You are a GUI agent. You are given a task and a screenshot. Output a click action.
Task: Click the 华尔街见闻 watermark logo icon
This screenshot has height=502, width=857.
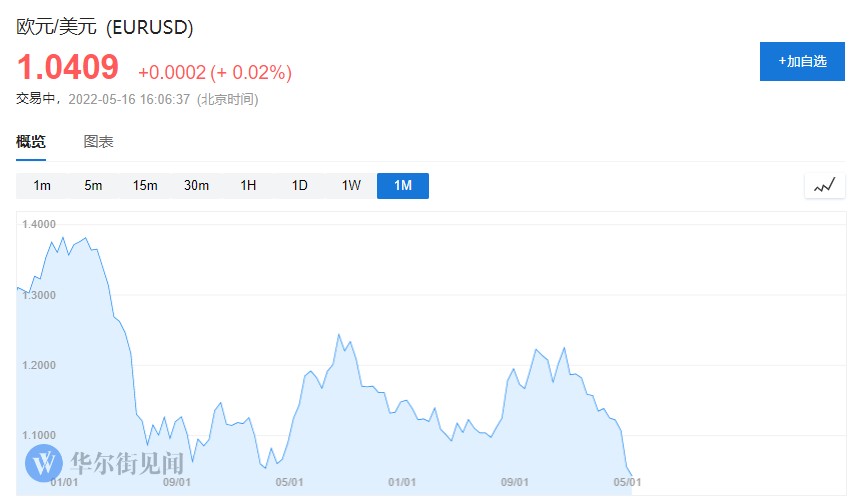(x=44, y=462)
